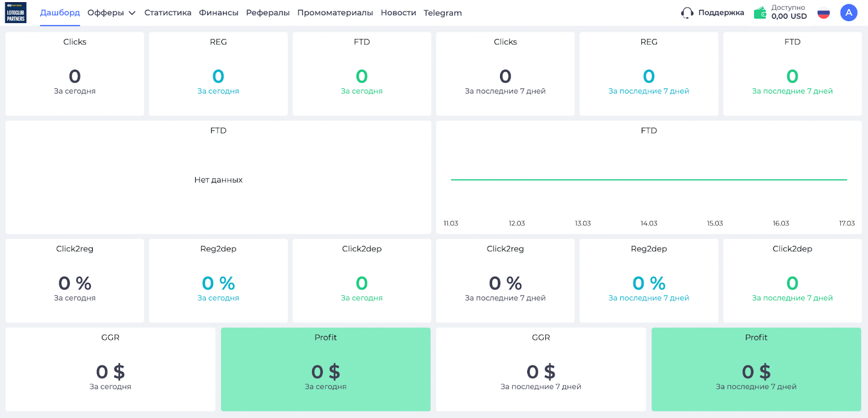The image size is (868, 418).
Task: Switch language via Russian flag icon
Action: point(824,13)
